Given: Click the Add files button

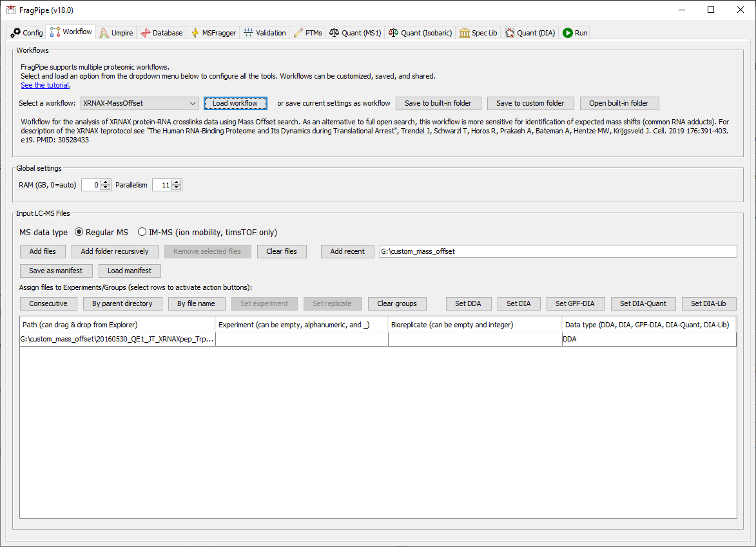Looking at the screenshot, I should [43, 251].
